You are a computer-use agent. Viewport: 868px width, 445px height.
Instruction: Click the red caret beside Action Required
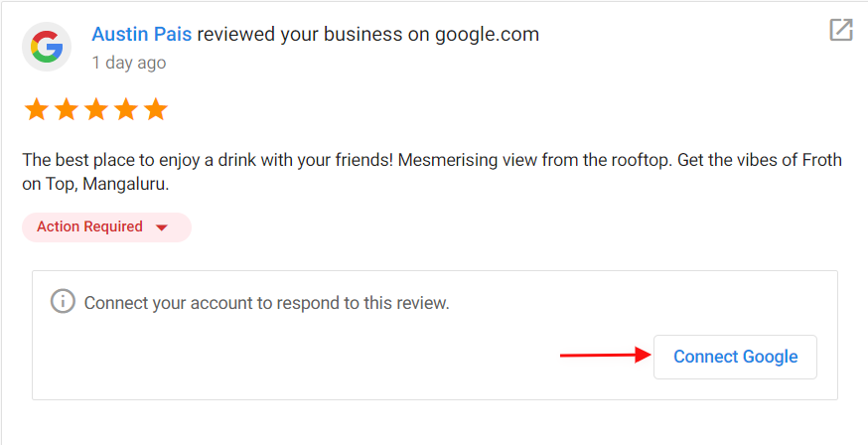162,227
